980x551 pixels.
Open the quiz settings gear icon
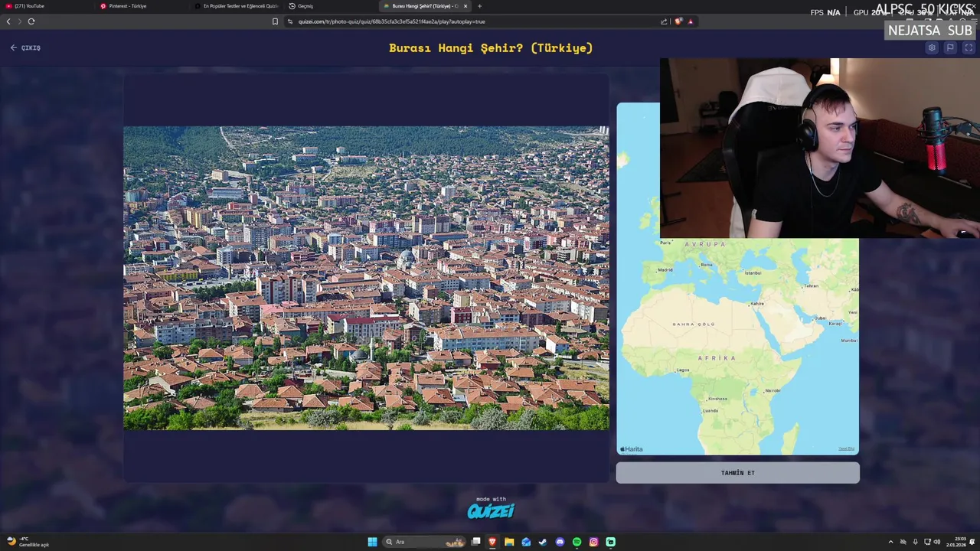(932, 47)
